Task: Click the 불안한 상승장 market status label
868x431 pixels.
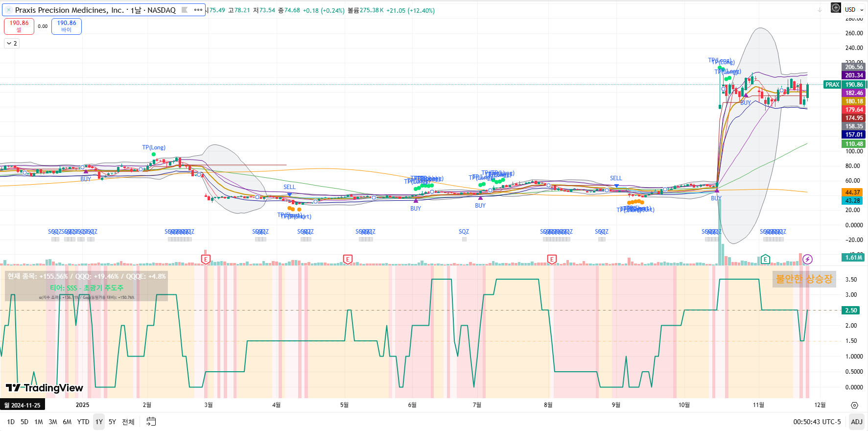Action: (804, 279)
